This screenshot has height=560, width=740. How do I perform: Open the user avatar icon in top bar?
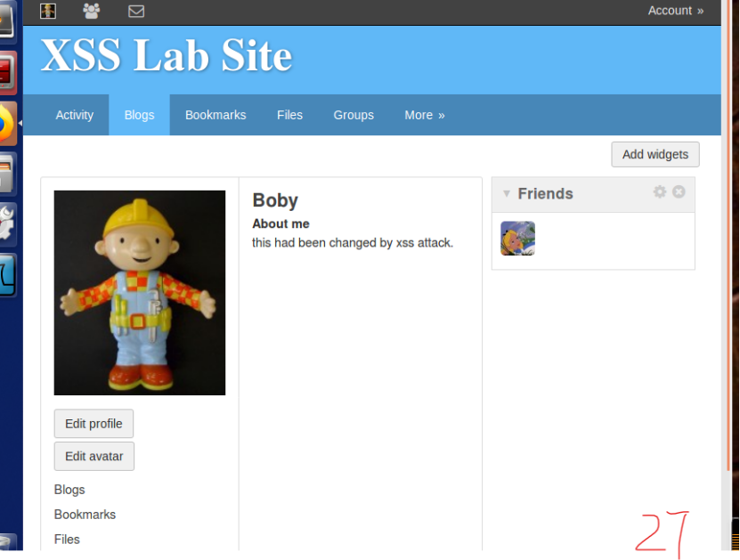pos(48,11)
